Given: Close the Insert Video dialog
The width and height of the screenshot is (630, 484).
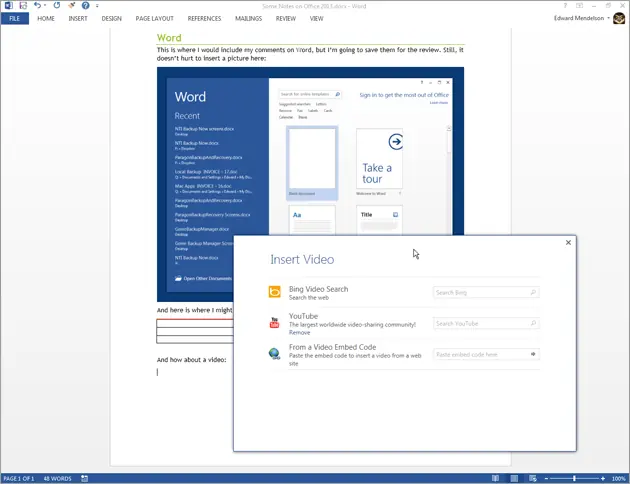Looking at the screenshot, I should [x=568, y=242].
